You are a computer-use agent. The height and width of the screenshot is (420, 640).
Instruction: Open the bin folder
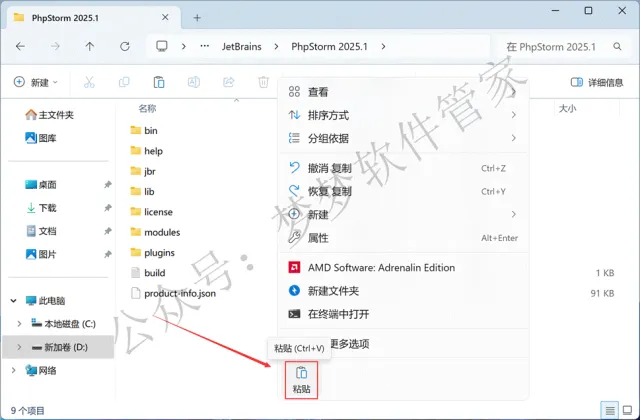[144, 131]
